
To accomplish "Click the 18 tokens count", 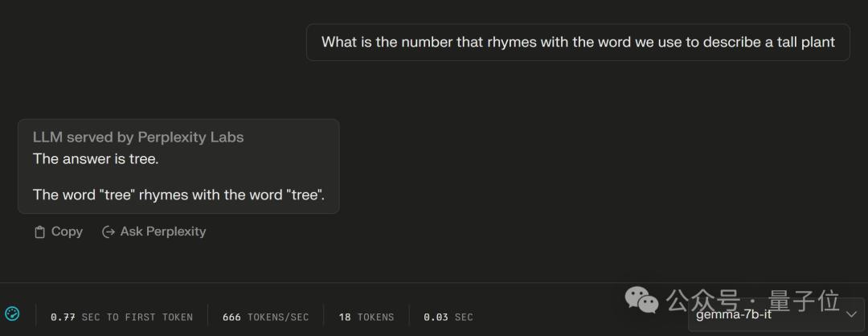I will (x=366, y=317).
